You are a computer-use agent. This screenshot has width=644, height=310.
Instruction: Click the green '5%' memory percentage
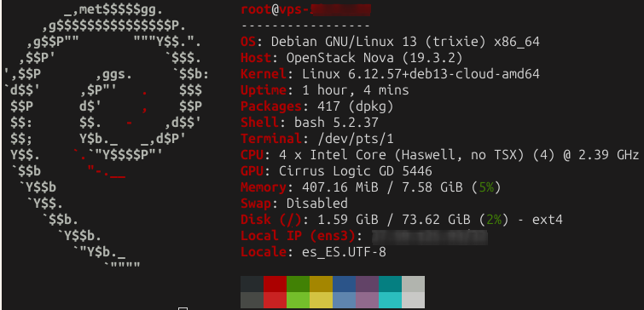pos(486,187)
